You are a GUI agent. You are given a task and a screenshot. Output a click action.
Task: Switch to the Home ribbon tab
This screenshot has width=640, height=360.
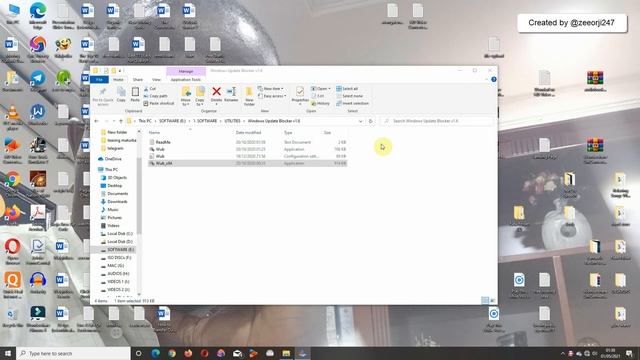(x=118, y=80)
